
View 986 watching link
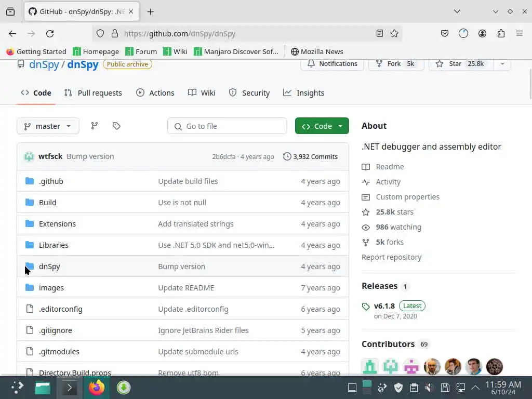pyautogui.click(x=398, y=227)
